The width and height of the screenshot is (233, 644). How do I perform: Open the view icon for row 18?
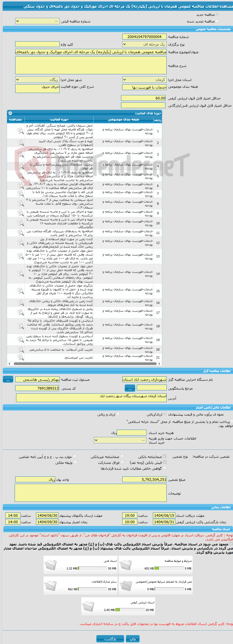point(20,326)
